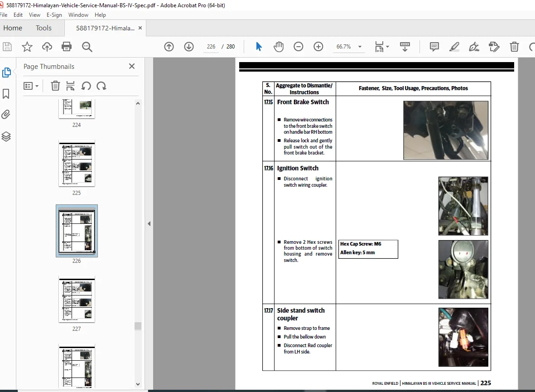Open the Window menu

click(78, 15)
